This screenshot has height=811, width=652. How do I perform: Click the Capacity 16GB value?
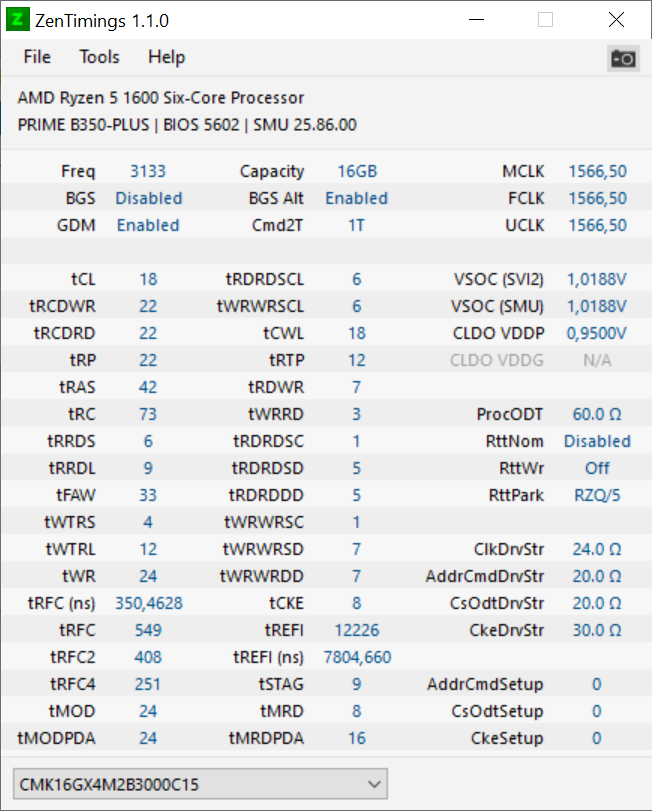coord(357,171)
